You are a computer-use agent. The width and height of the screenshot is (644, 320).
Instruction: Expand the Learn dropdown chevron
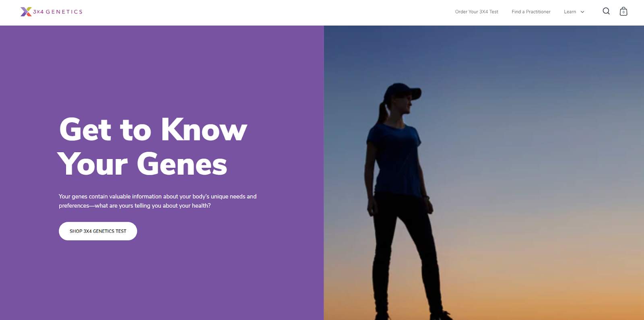(x=582, y=12)
